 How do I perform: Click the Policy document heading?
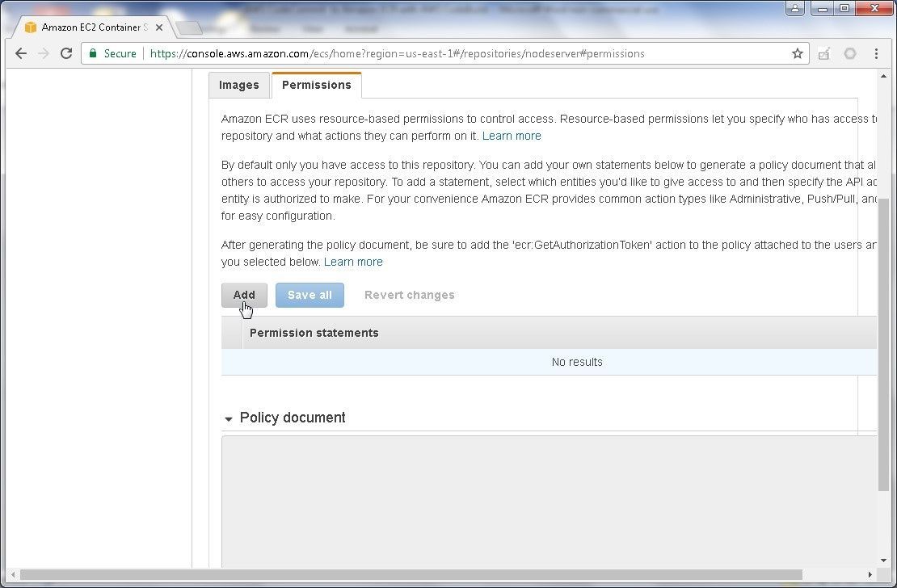(x=293, y=418)
